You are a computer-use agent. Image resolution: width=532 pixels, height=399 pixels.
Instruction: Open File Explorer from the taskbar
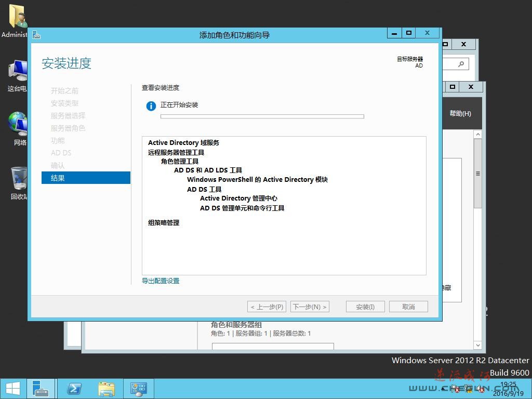[x=106, y=389]
